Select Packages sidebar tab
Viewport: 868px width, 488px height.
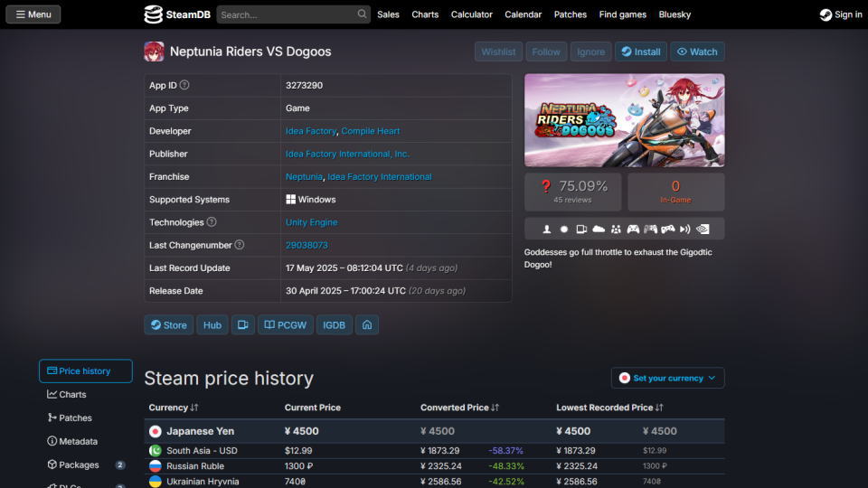tap(86, 465)
